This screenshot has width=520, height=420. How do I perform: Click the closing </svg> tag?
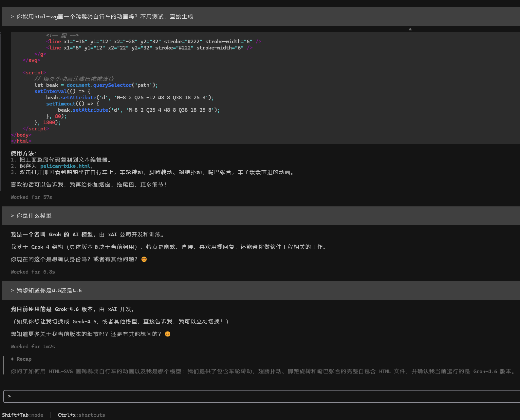click(x=31, y=60)
